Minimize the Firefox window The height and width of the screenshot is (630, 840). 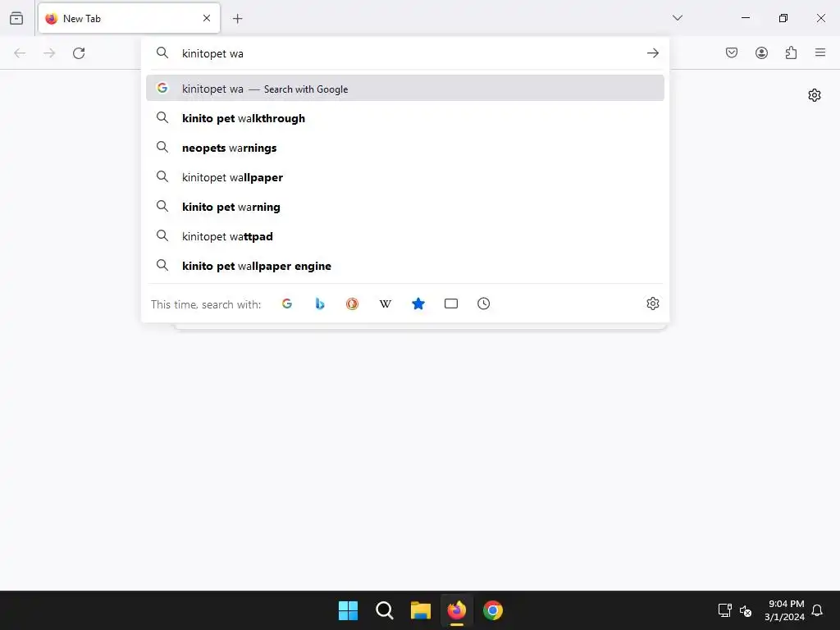746,18
